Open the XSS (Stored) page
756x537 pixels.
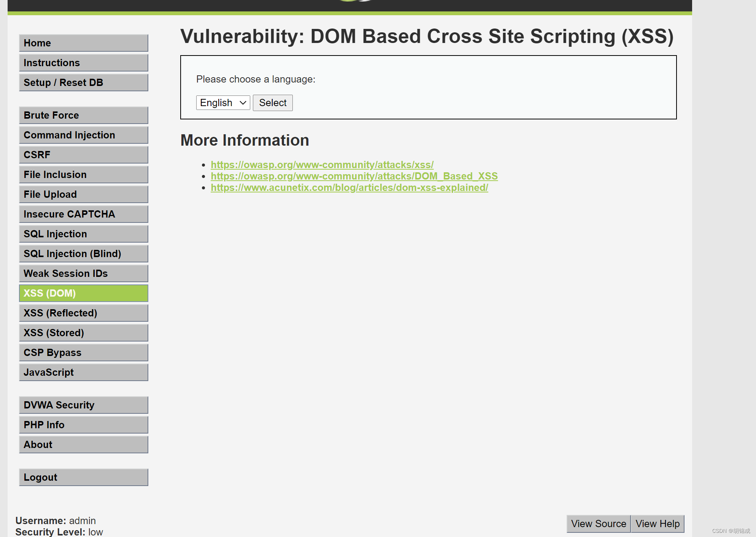pos(84,333)
